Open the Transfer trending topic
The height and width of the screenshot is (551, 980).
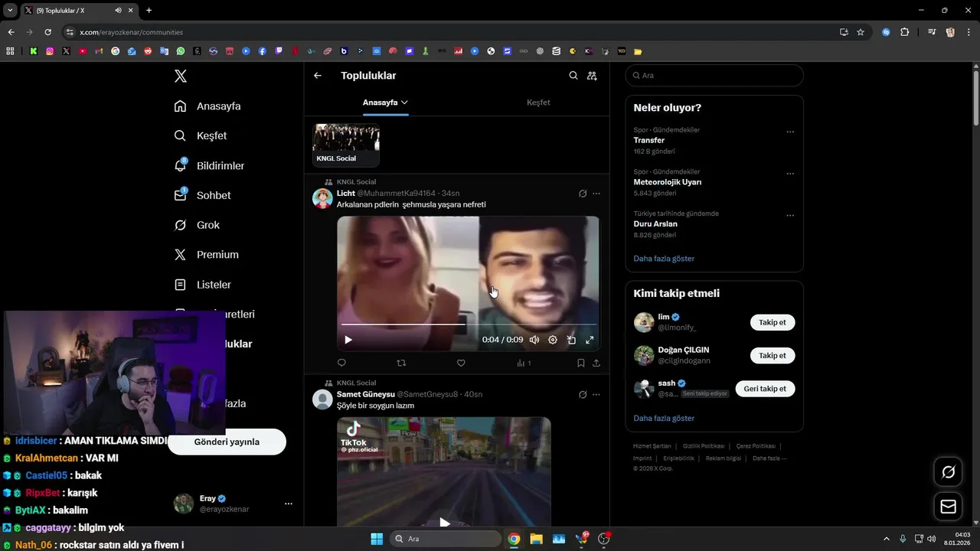(x=649, y=141)
